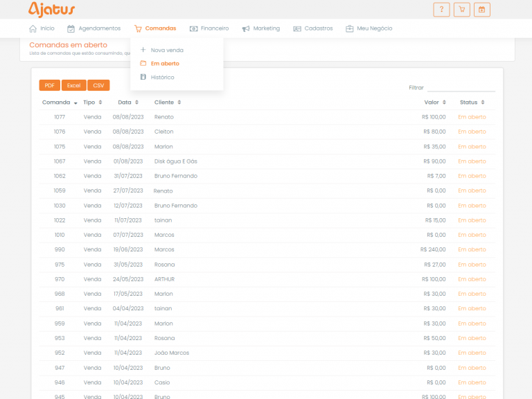532x399 pixels.
Task: Open the shopping cart icon in header
Action: tap(461, 10)
